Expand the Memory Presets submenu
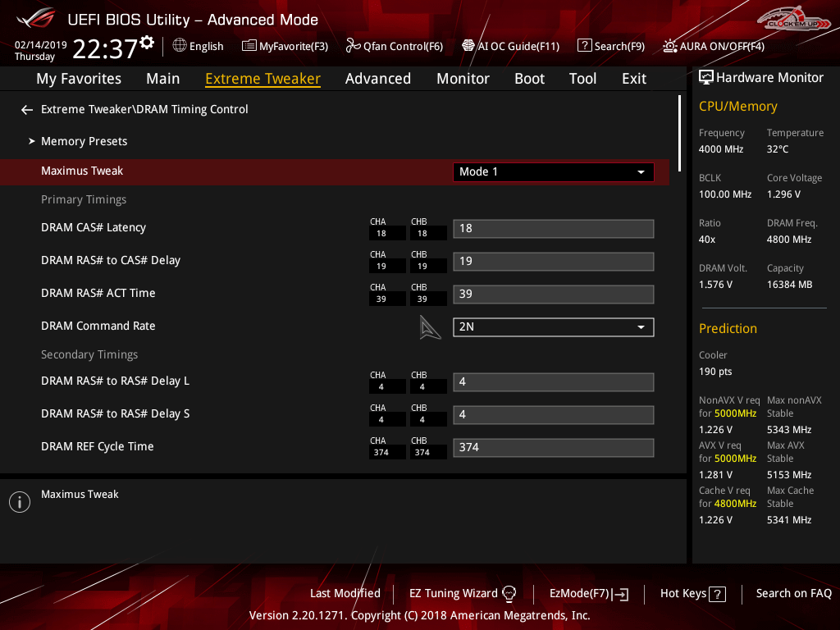 pyautogui.click(x=84, y=142)
